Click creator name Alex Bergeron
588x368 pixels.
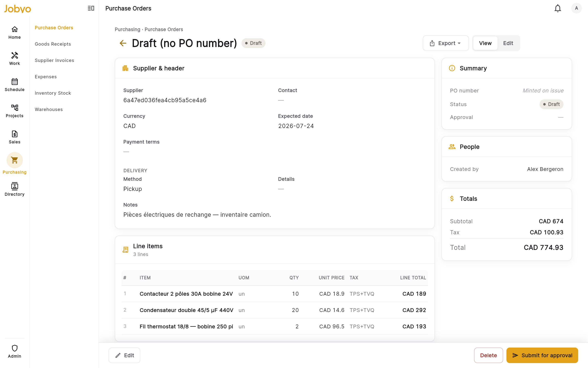coord(545,169)
